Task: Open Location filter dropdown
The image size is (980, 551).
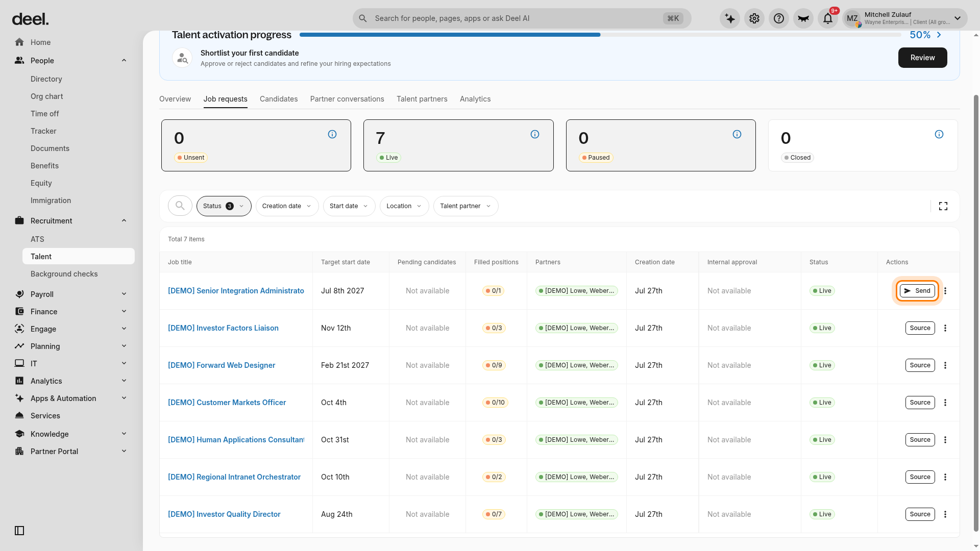Action: click(x=404, y=206)
